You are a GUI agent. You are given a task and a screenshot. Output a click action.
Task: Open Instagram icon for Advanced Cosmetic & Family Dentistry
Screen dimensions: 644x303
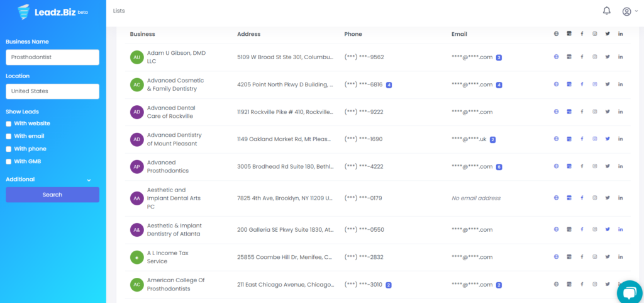594,84
